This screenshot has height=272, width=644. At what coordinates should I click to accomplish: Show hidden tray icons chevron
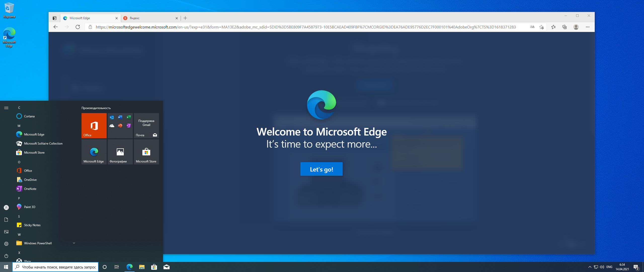coord(590,267)
